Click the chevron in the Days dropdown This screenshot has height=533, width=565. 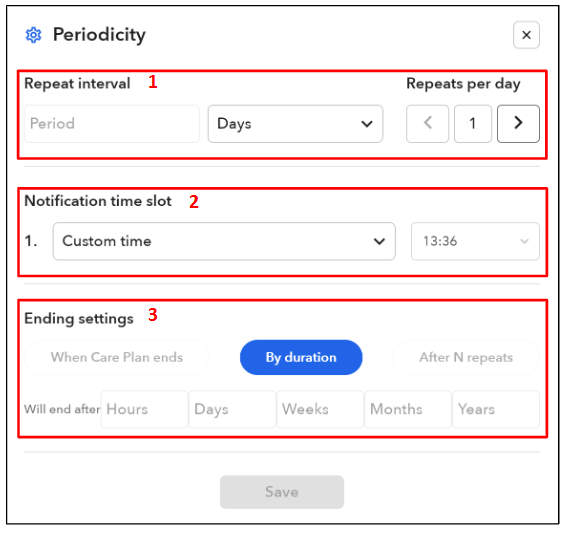[x=367, y=124]
